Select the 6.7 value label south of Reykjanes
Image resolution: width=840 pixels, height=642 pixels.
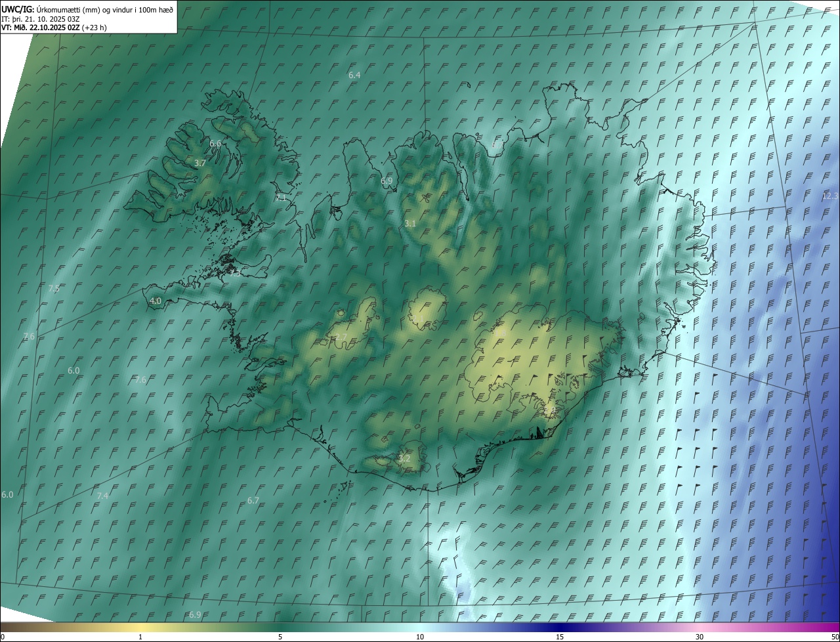[x=253, y=500]
